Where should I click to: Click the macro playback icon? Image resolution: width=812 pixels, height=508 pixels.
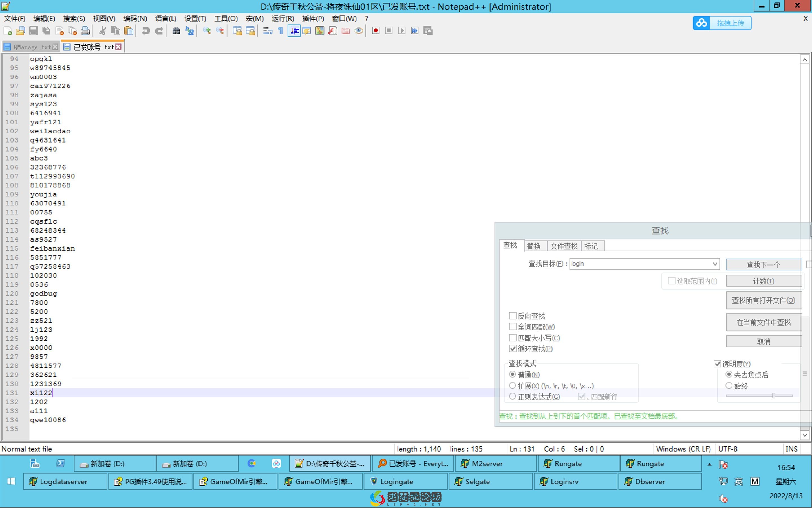point(402,31)
